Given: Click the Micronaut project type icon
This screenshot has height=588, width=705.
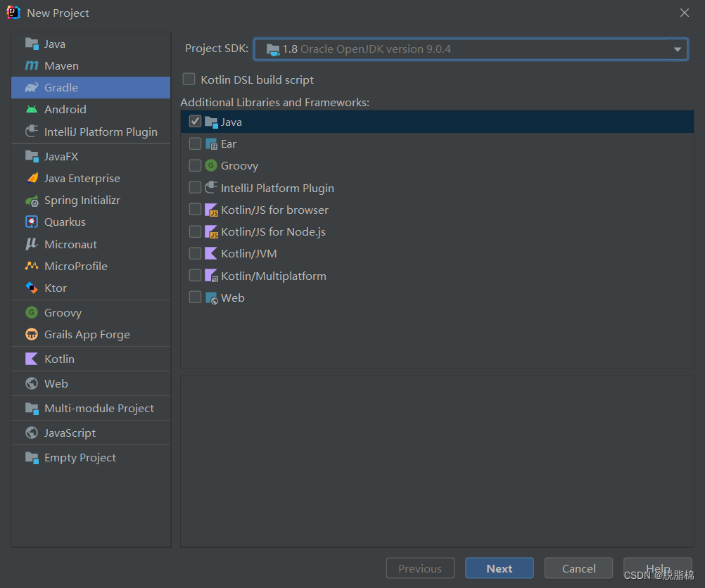Looking at the screenshot, I should pos(31,244).
